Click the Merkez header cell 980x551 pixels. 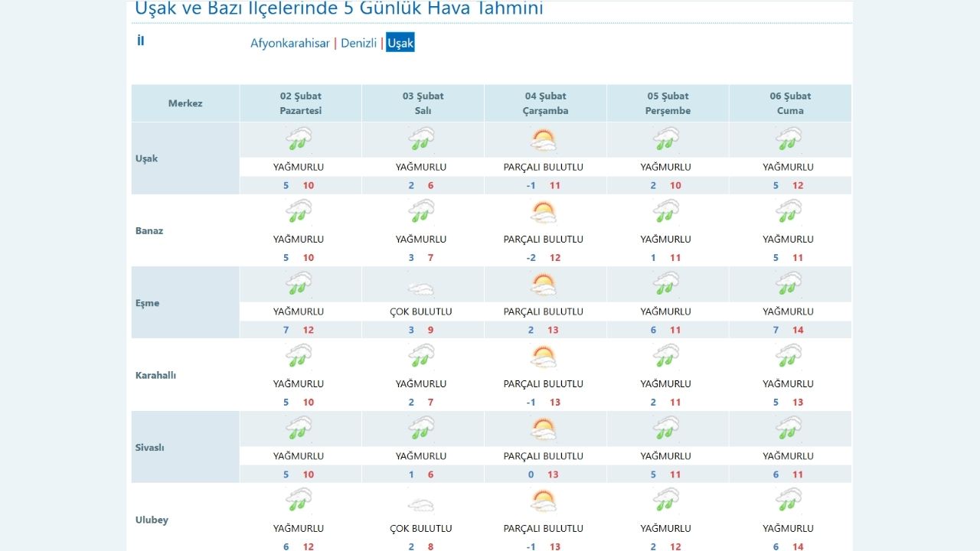coord(185,103)
